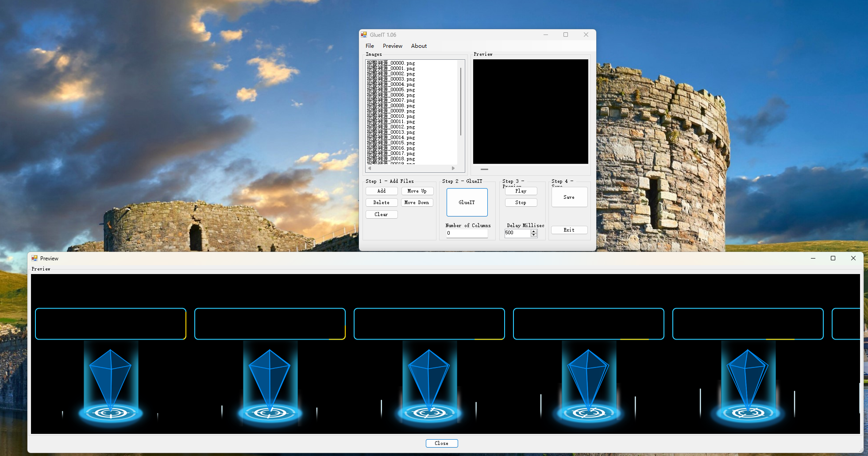Click the Delete button
The height and width of the screenshot is (456, 868).
(x=382, y=202)
